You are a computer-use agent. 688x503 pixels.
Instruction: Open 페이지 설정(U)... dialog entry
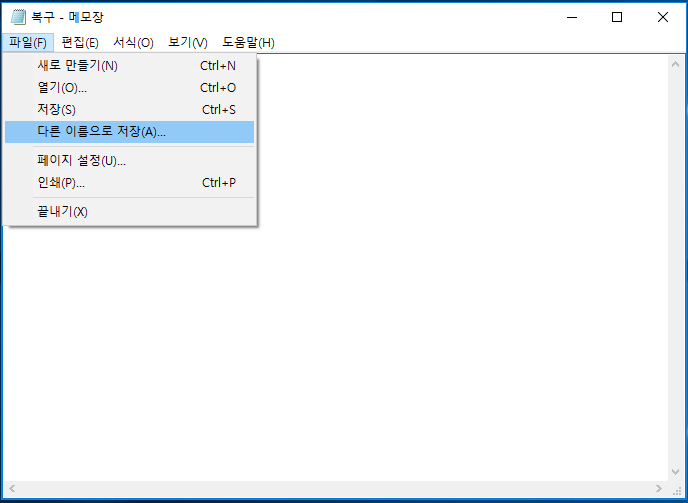click(129, 161)
